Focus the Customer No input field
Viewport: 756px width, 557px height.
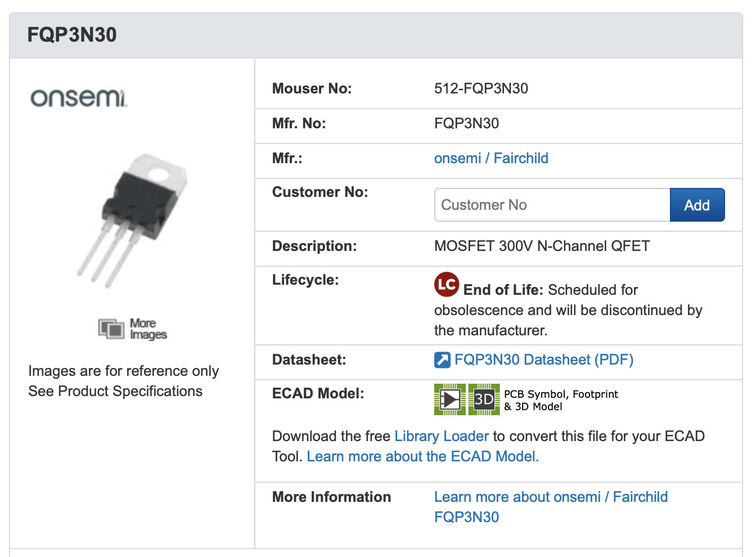coord(552,205)
